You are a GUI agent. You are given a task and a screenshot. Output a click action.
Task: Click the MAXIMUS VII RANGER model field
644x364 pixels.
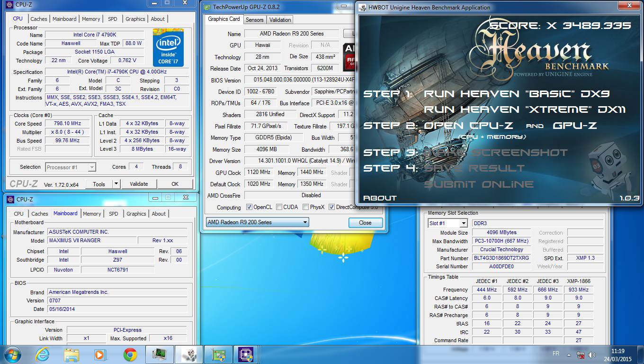pyautogui.click(x=92, y=240)
